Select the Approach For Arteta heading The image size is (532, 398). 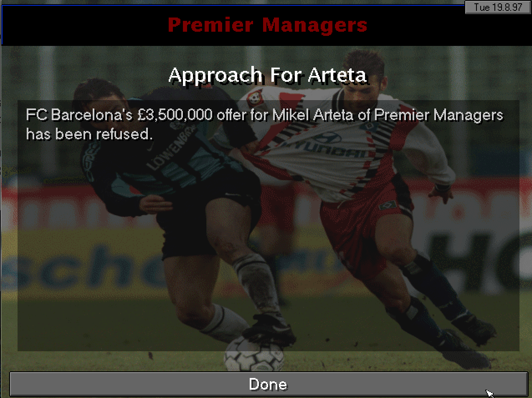[x=267, y=75]
